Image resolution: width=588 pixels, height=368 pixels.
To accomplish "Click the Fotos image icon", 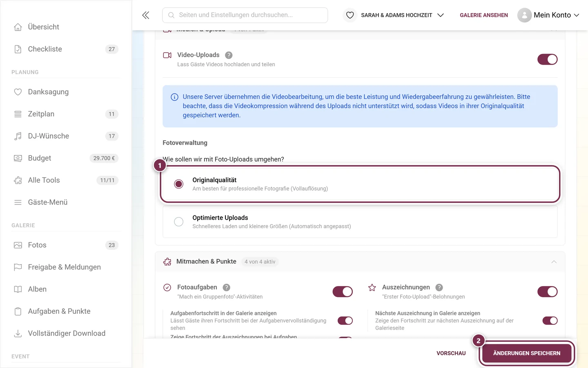I will point(18,245).
